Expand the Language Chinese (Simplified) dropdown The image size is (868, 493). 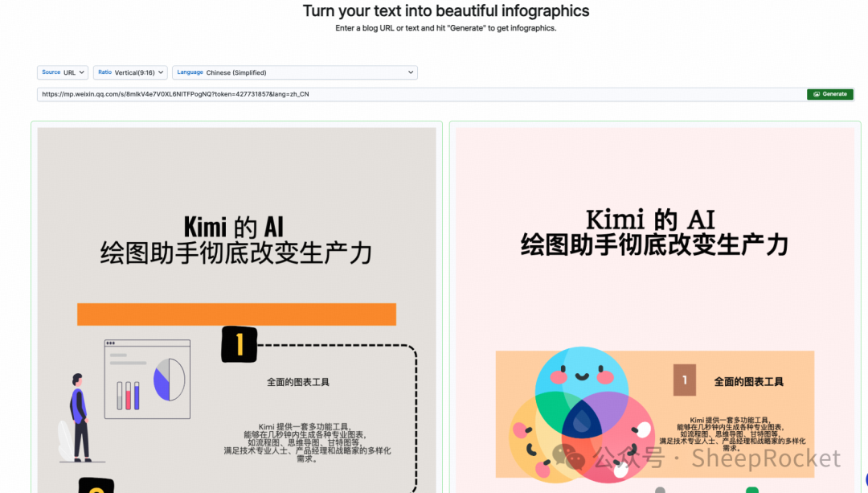click(294, 72)
